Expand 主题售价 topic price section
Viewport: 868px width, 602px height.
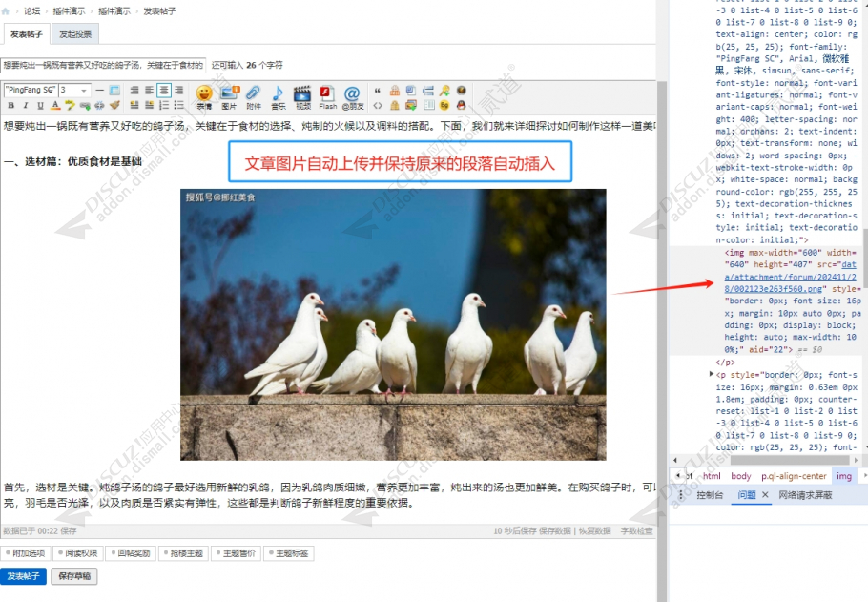236,552
